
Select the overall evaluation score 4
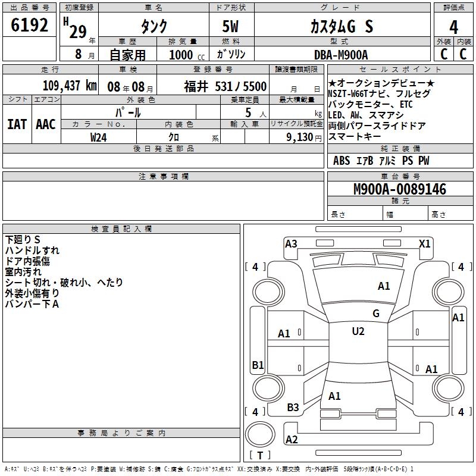point(454,27)
